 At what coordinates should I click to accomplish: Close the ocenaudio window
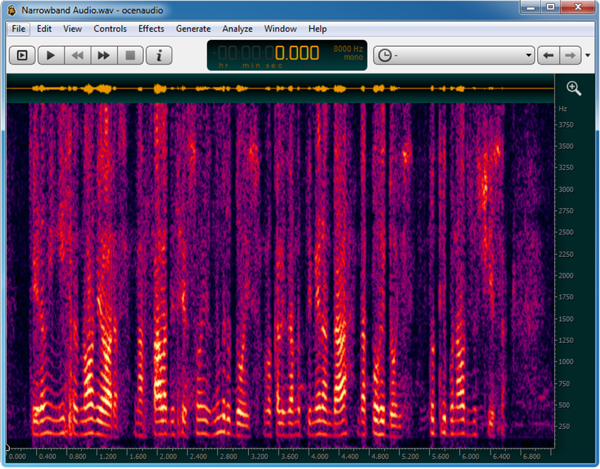(578, 7)
